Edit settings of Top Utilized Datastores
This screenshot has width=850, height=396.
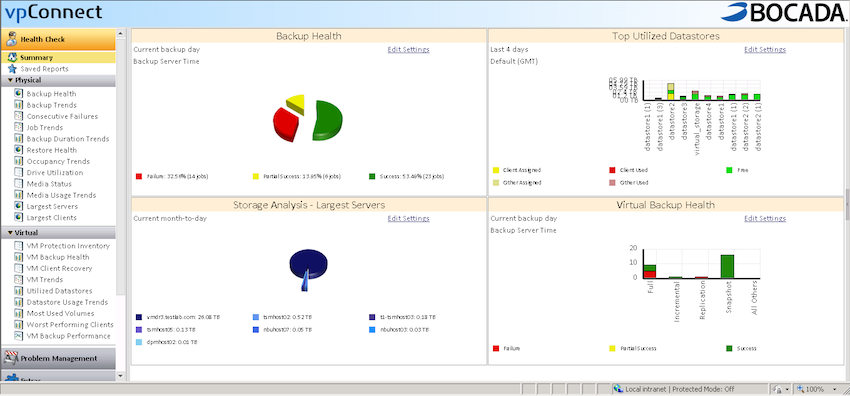click(x=765, y=49)
